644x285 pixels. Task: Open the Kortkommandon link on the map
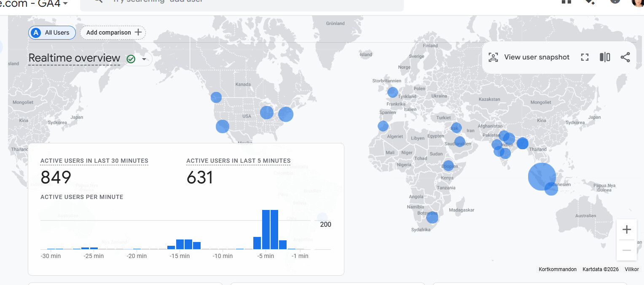558,269
